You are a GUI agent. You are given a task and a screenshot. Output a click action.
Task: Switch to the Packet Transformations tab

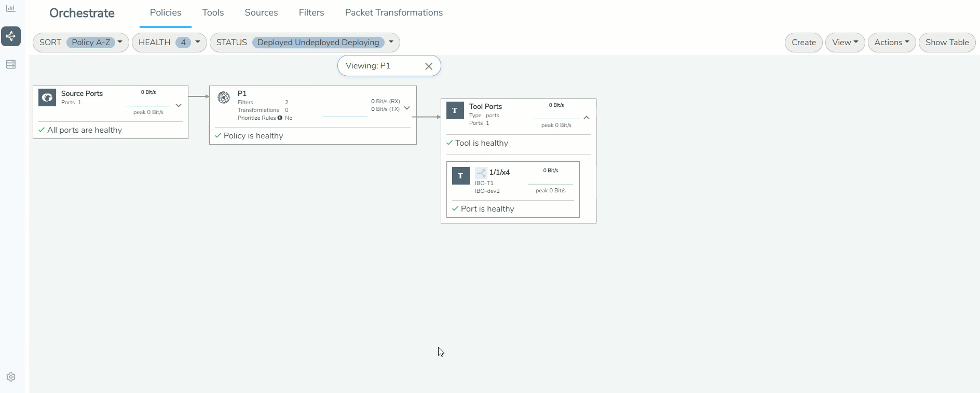(x=393, y=13)
